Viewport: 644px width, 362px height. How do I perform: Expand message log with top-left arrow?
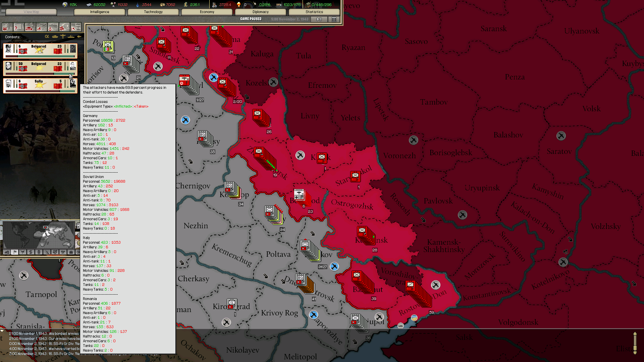pyautogui.click(x=2, y=331)
